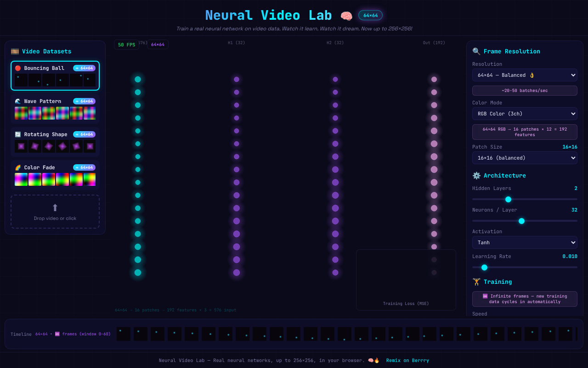The height and width of the screenshot is (368, 588).
Task: Click the brain icon in the title
Action: [346, 15]
